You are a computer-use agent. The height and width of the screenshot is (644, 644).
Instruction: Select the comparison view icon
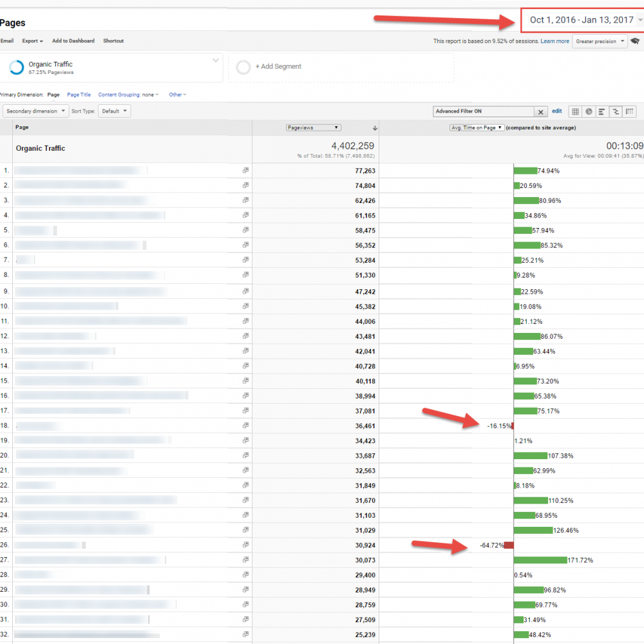[616, 111]
